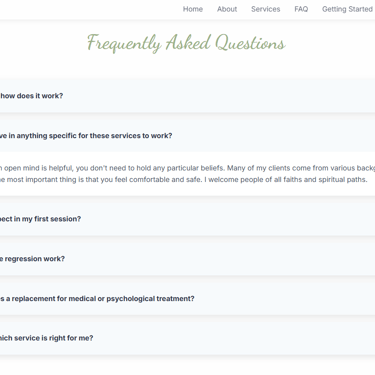Expand the 'regression work?' question
Viewport: 375px width, 375px height.
pos(187,259)
